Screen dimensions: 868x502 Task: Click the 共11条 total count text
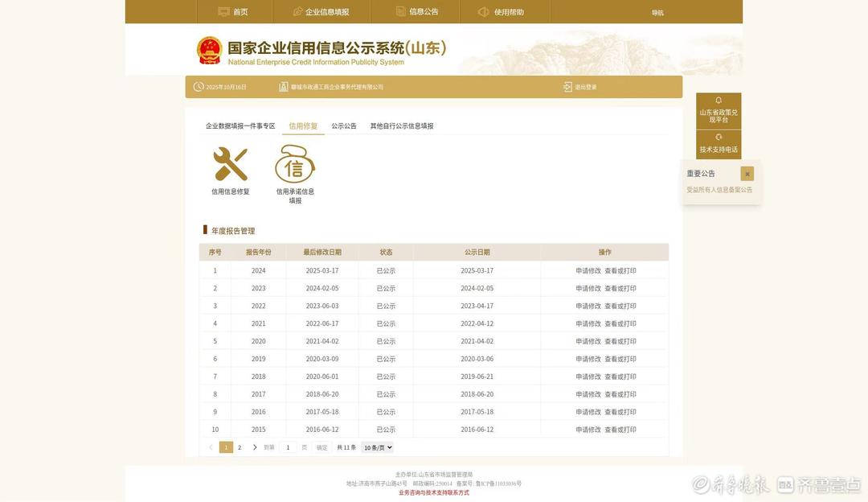click(x=346, y=447)
